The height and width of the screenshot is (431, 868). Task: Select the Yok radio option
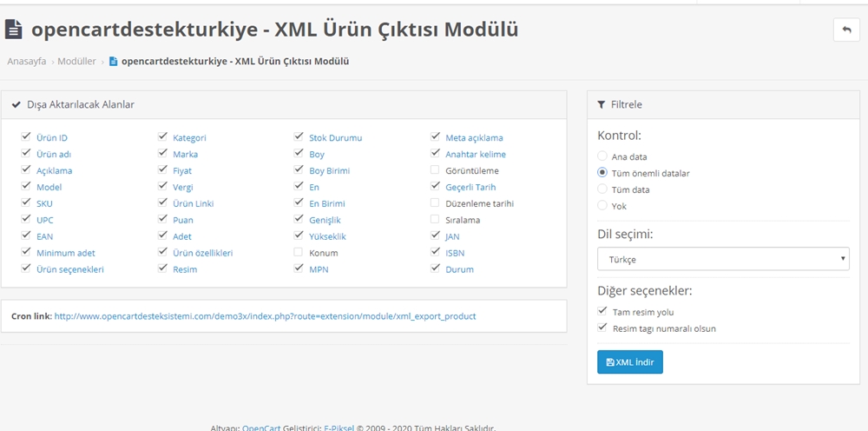pyautogui.click(x=602, y=206)
